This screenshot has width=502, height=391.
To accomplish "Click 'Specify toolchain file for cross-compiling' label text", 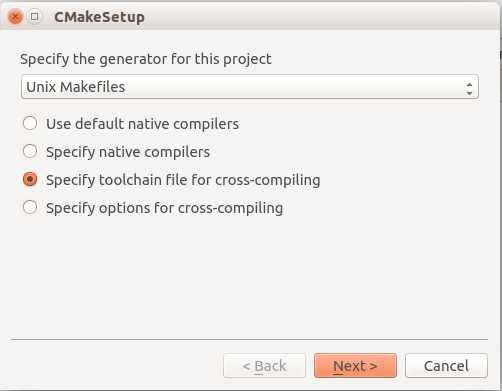I will click(x=183, y=180).
